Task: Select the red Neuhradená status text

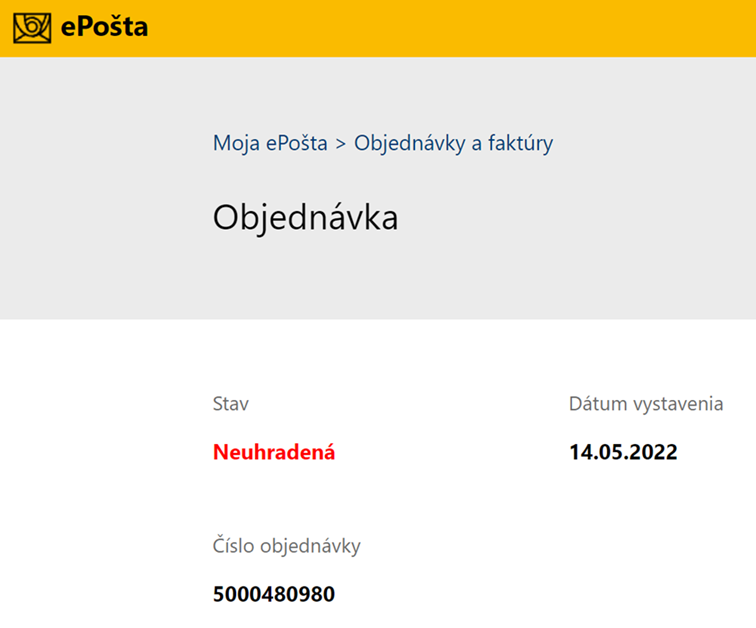Action: (x=274, y=452)
